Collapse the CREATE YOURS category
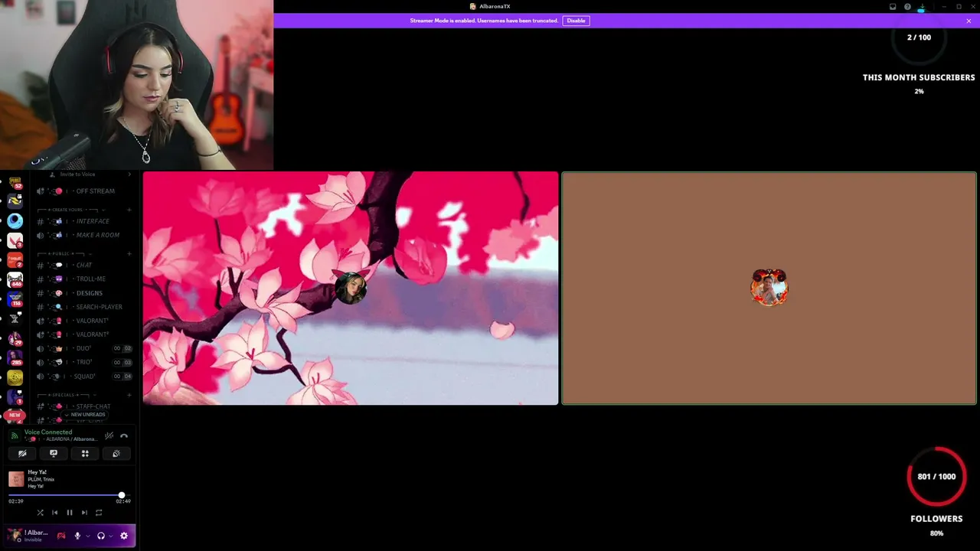The width and height of the screenshot is (980, 551). click(70, 210)
